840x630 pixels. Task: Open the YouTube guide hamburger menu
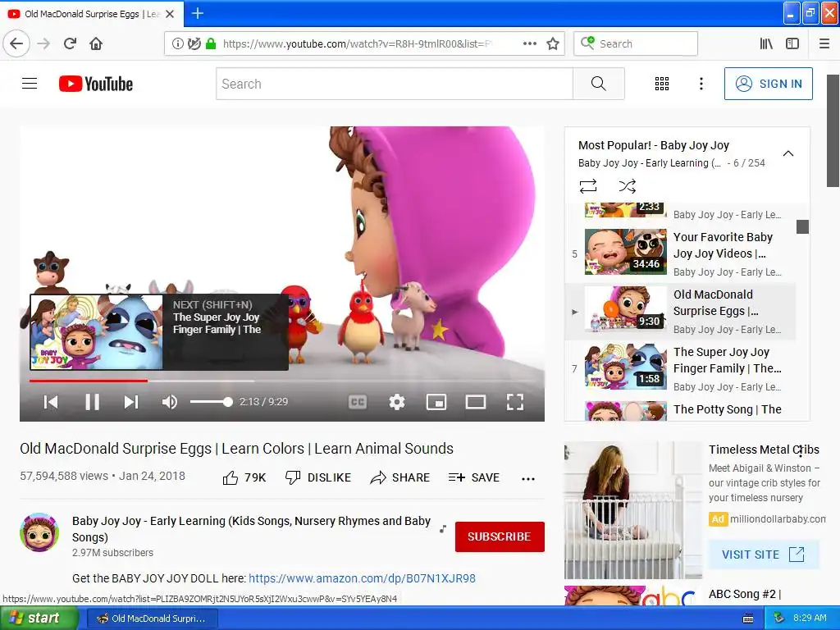(30, 84)
